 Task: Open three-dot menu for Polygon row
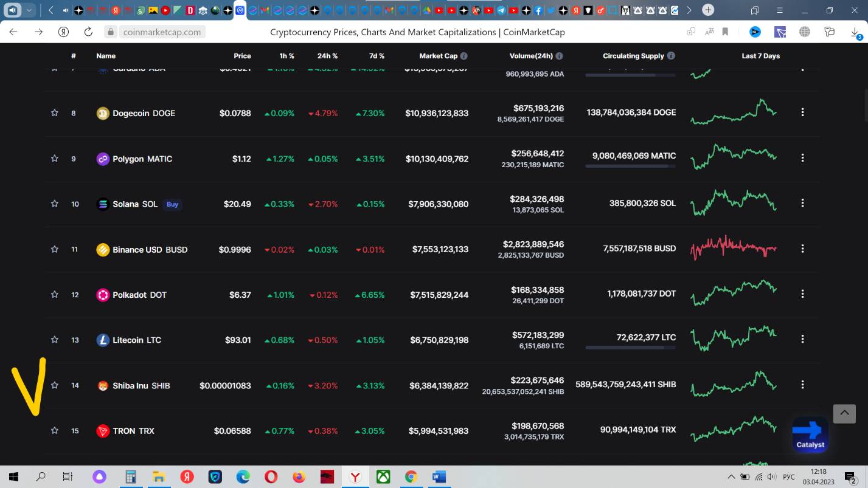point(802,158)
